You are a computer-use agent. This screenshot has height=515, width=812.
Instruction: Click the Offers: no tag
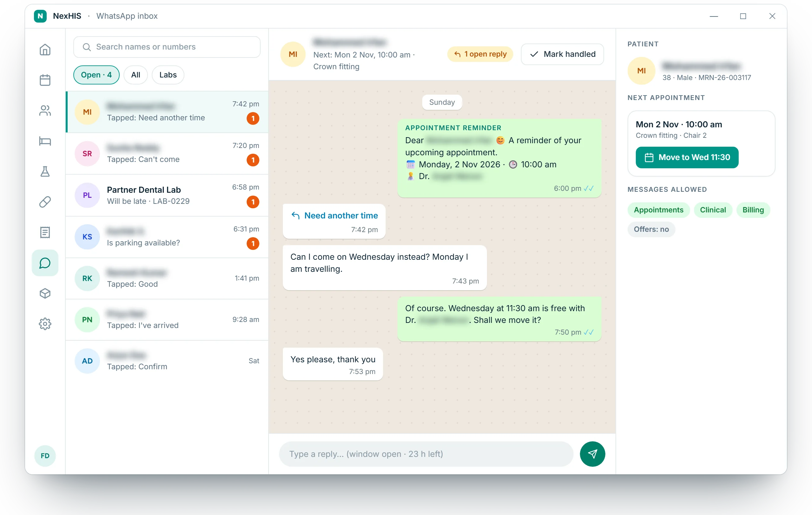[651, 229]
